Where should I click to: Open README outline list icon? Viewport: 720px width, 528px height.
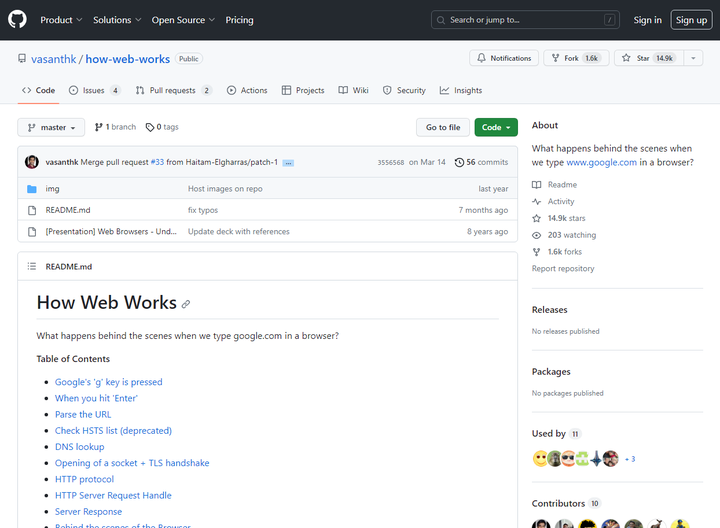[x=32, y=266]
